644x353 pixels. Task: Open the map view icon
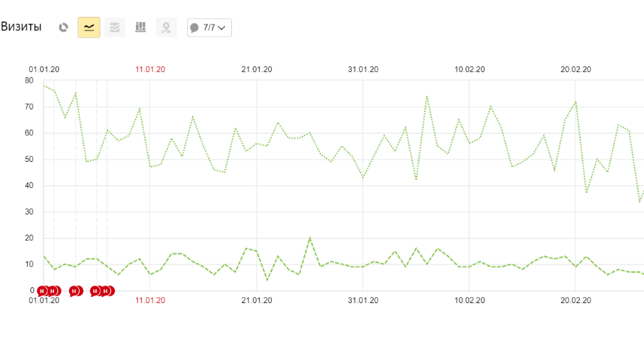point(166,28)
